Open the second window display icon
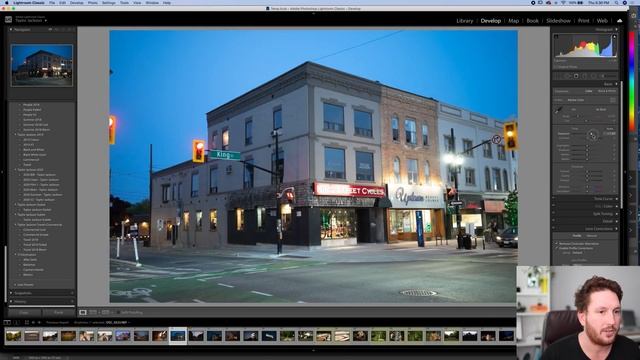 click(x=16, y=322)
